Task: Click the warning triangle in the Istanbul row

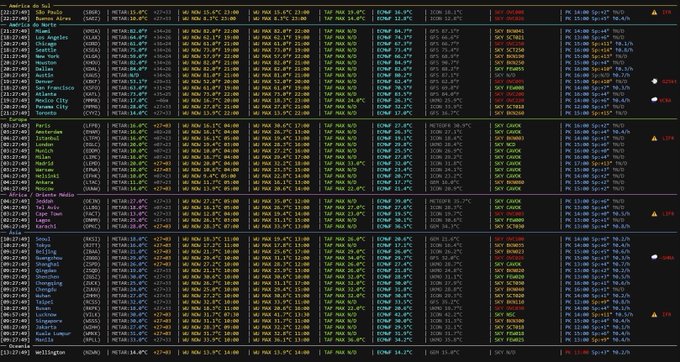Action: click(654, 138)
